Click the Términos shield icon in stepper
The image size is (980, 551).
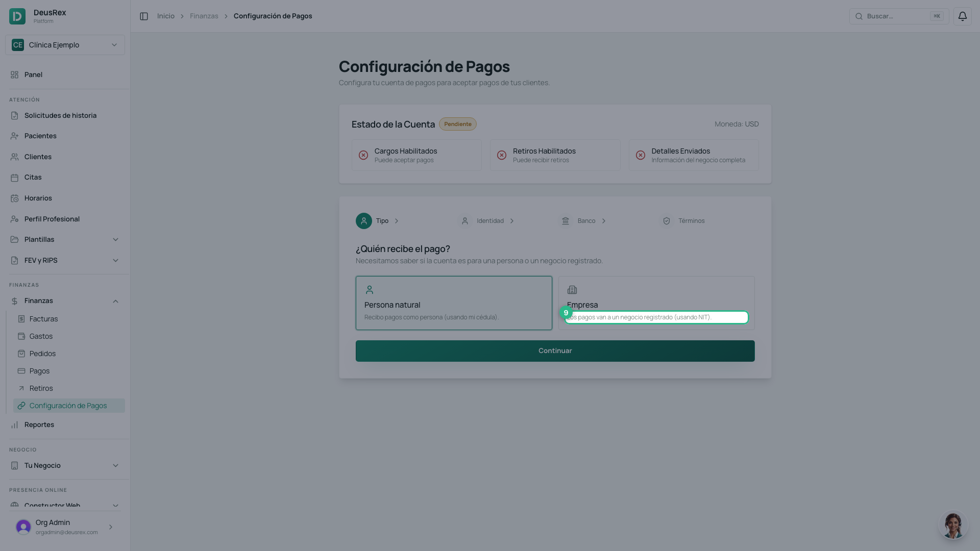667,221
